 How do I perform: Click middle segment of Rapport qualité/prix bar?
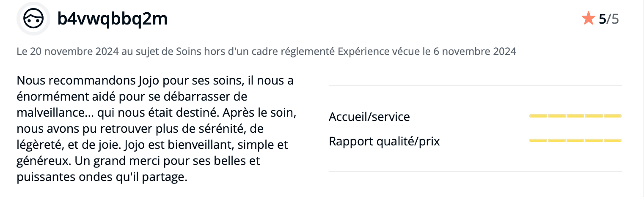(x=575, y=140)
